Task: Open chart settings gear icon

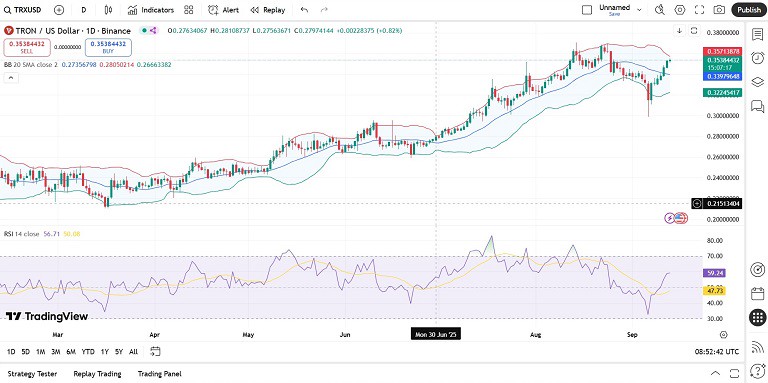Action: [680, 10]
